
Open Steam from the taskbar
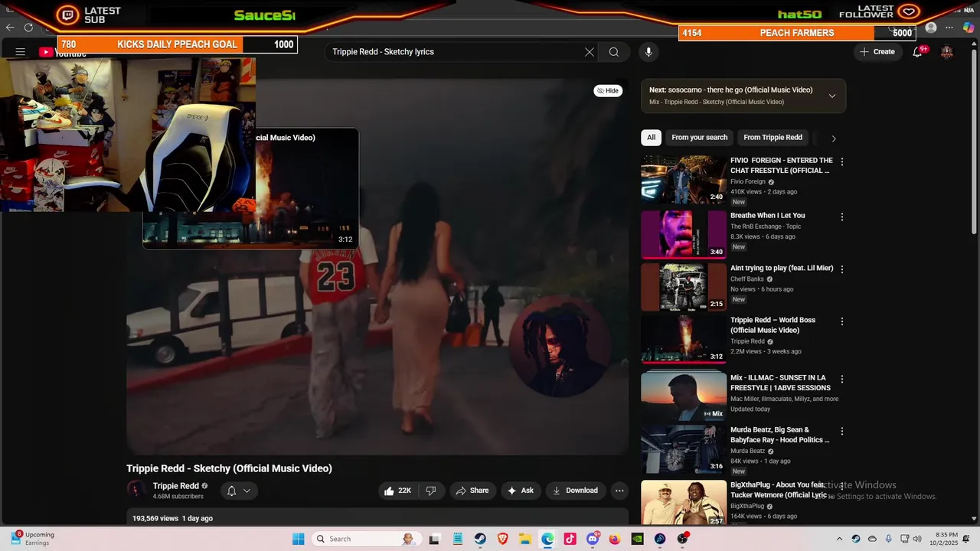pos(480,539)
